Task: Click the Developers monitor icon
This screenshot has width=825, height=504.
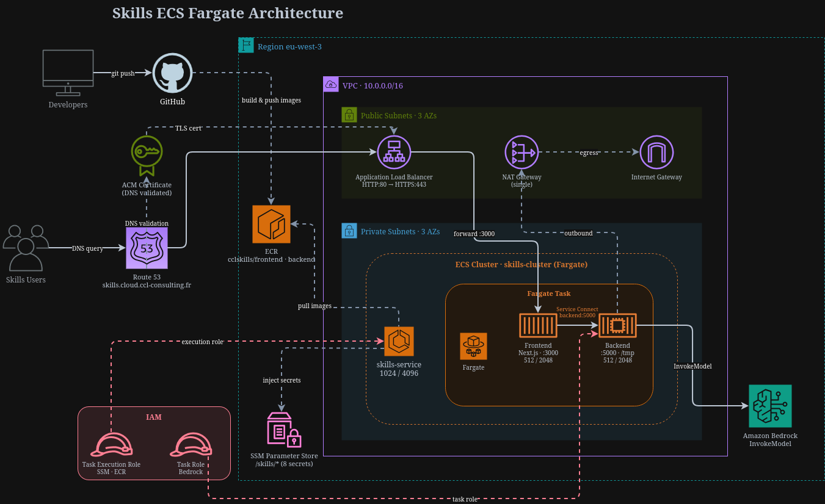Action: [68, 73]
